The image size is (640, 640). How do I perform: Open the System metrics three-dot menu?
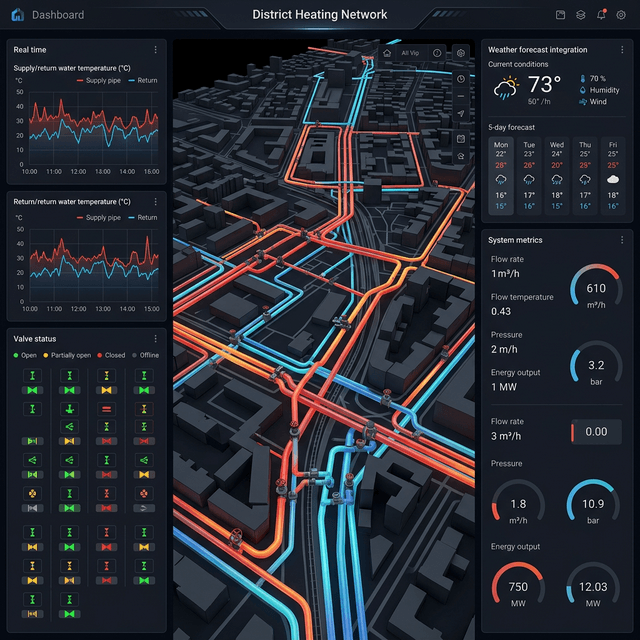(x=622, y=240)
